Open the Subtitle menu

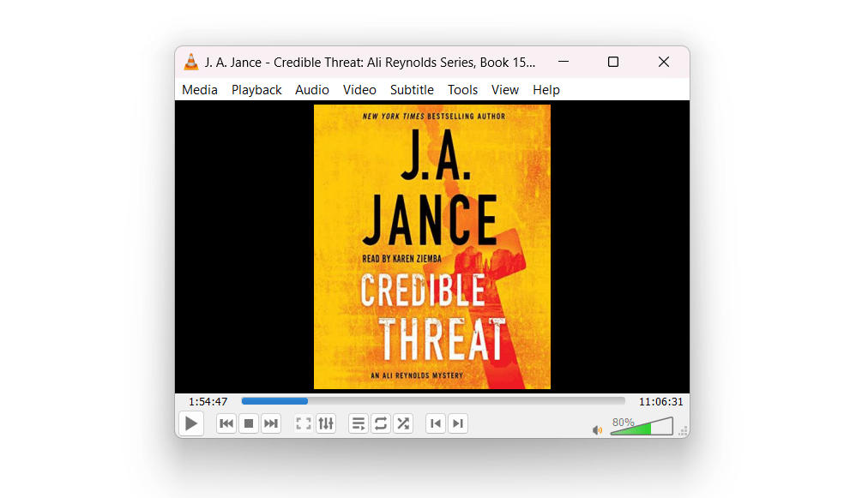point(412,90)
